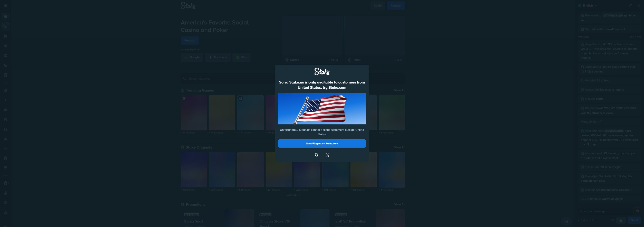Sign up with Google
Viewport: 644px width, 227px height.
192,57
